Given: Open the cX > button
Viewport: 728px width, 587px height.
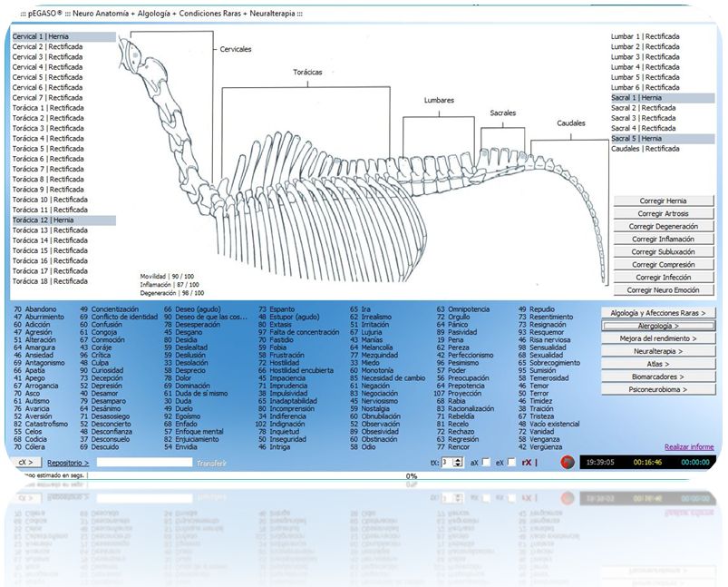Looking at the screenshot, I should [x=26, y=463].
